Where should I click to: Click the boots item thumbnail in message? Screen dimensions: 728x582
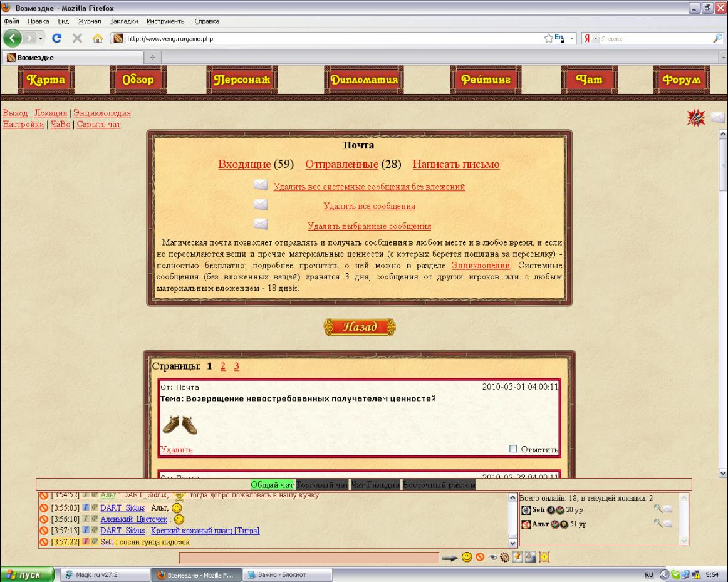click(x=180, y=425)
